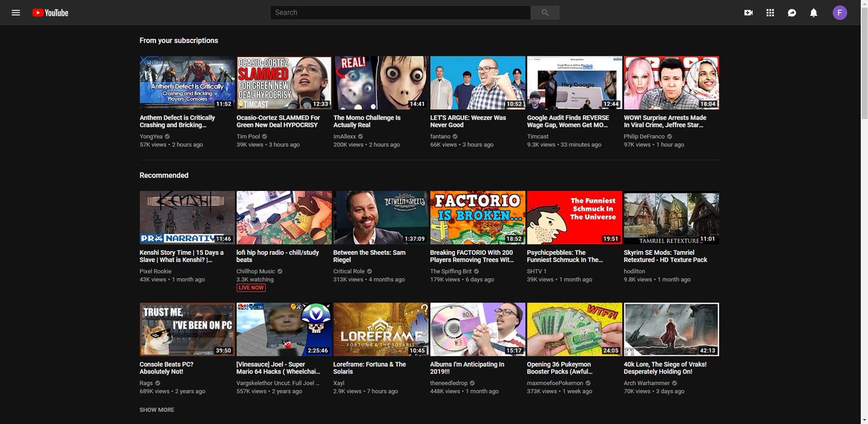868x424 pixels.
Task: Click verified badge beside Critical Role
Action: click(369, 271)
